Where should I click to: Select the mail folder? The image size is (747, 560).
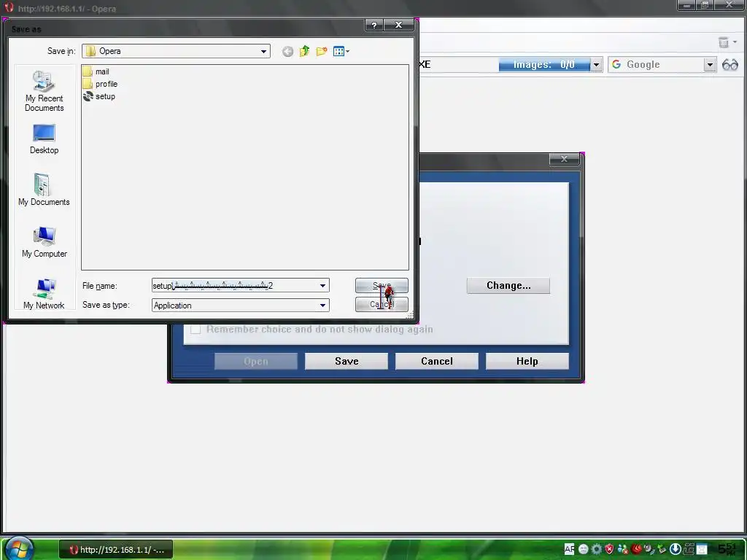[x=96, y=71]
